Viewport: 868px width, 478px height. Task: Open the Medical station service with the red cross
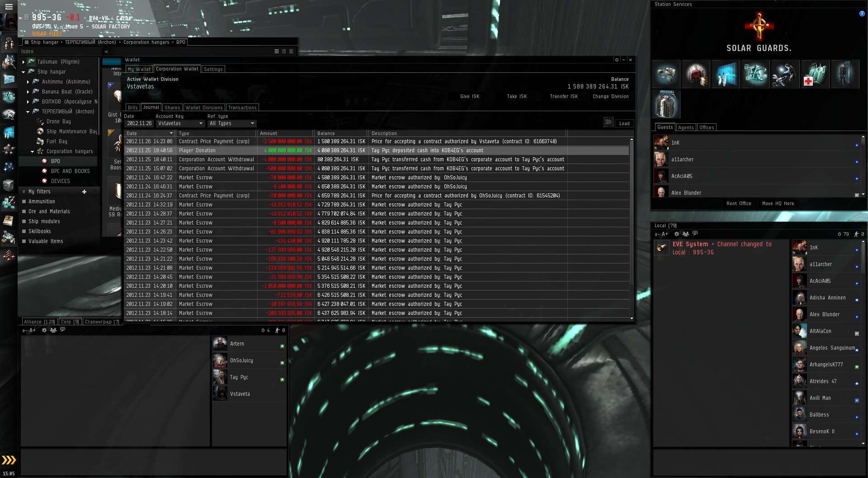pyautogui.click(x=815, y=74)
